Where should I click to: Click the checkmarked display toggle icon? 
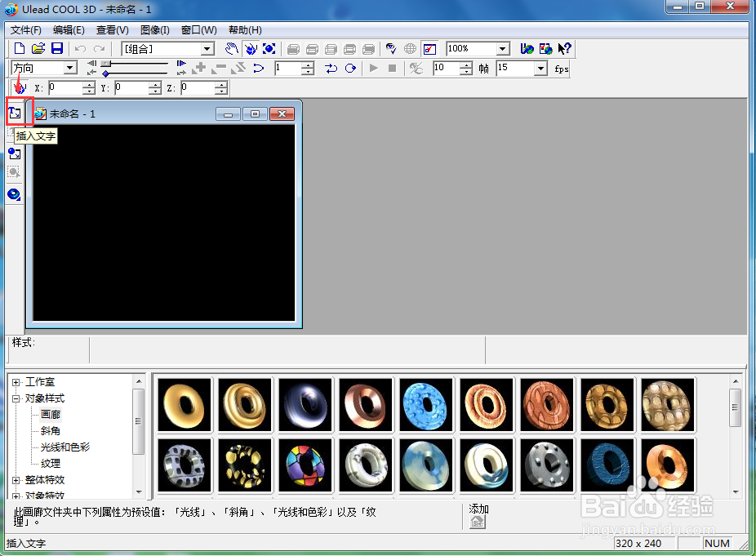tap(429, 49)
